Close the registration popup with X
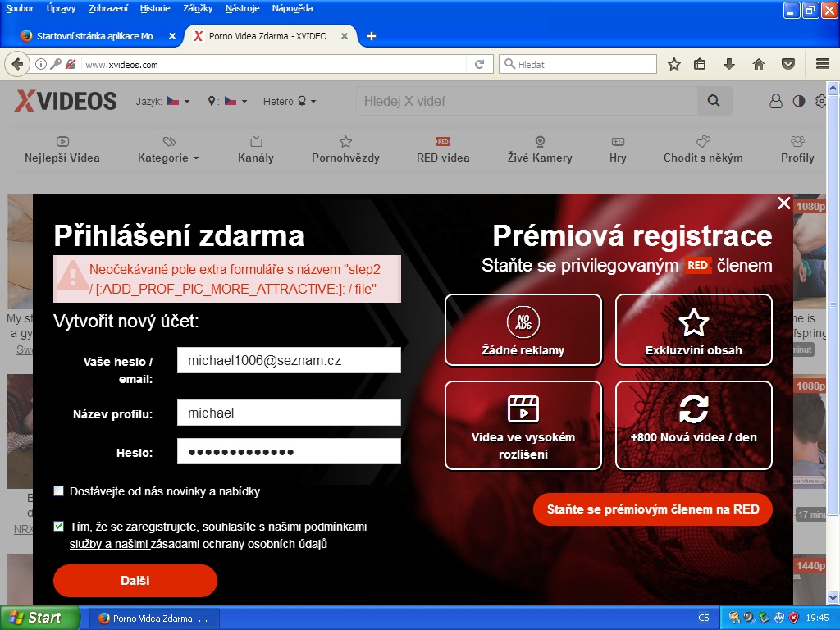 point(783,203)
